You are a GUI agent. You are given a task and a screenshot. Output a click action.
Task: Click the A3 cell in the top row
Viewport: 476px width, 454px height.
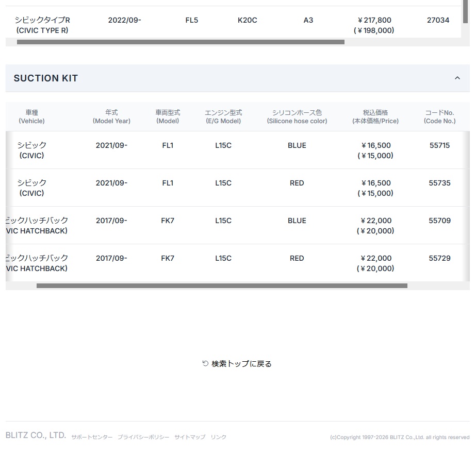coord(308,20)
